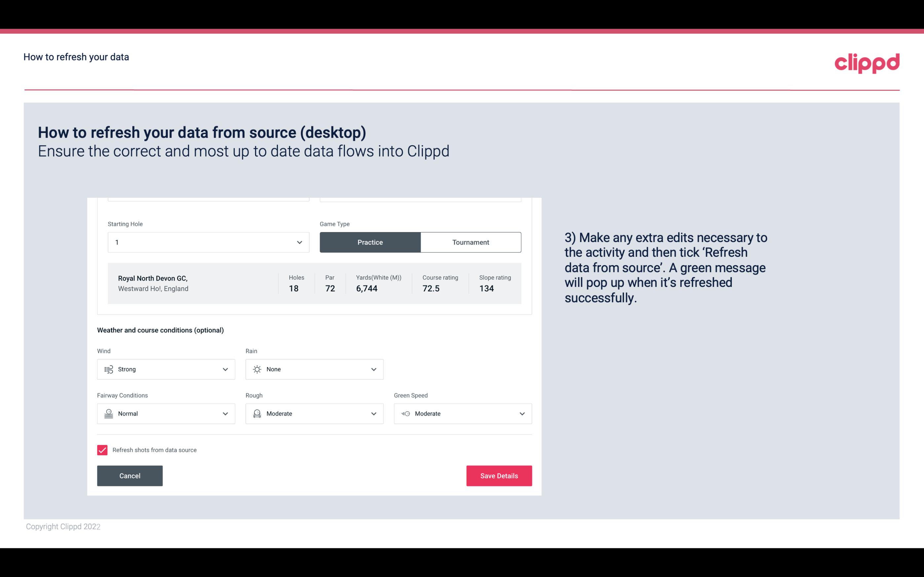Screen dimensions: 924x577
Task: Click the starting hole dropdown arrow icon
Action: pos(299,242)
